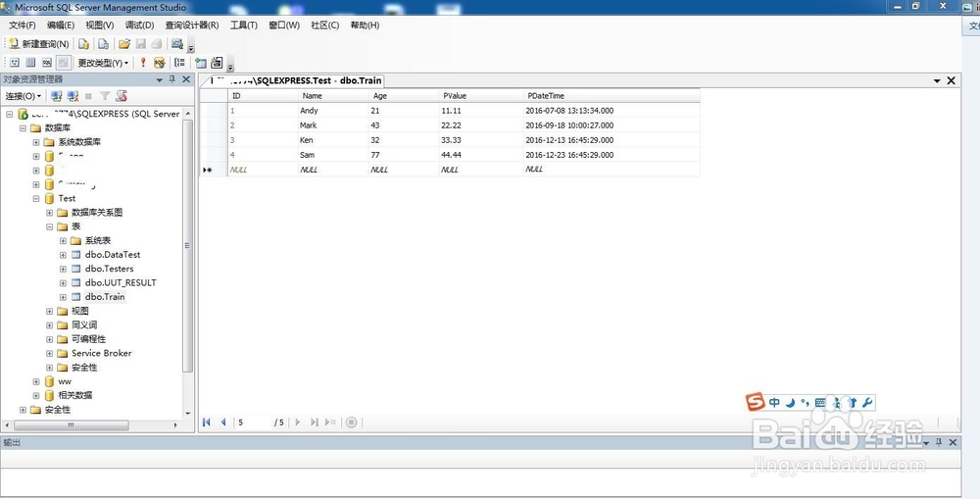Collapse the 表 tables folder

coord(49,226)
